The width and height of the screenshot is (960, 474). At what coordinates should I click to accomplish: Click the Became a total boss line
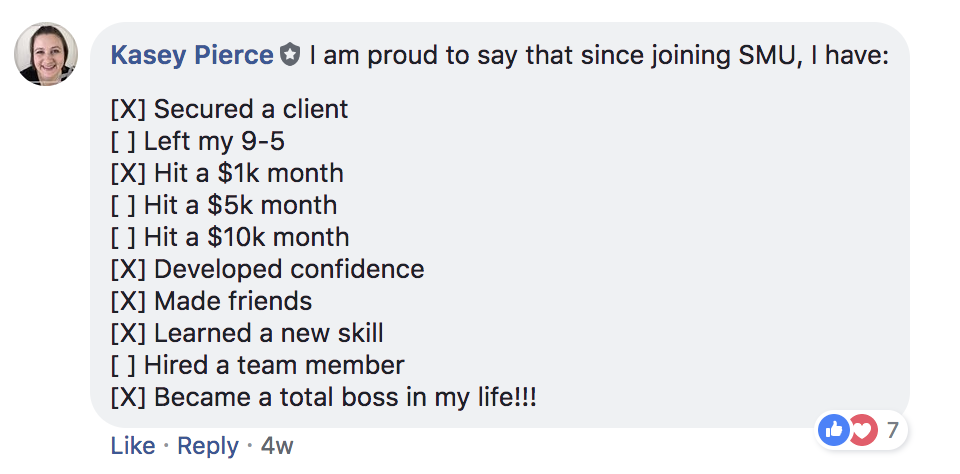[344, 397]
